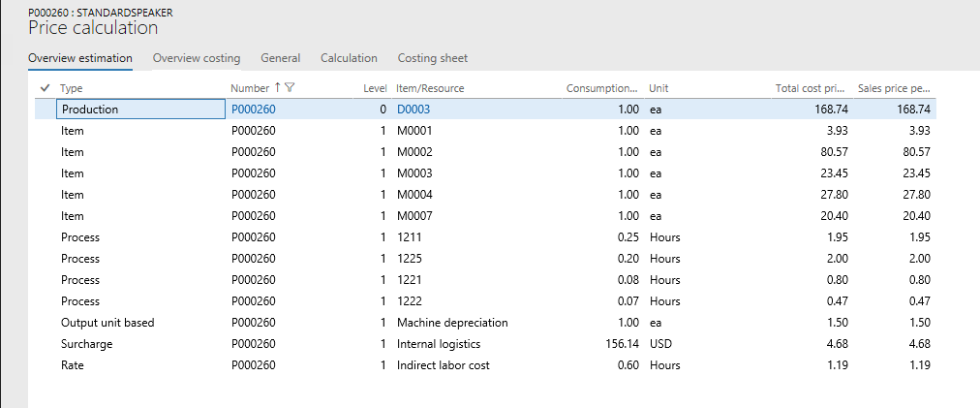This screenshot has width=980, height=408.
Task: Switch to the Overview costing tab
Action: pyautogui.click(x=197, y=58)
